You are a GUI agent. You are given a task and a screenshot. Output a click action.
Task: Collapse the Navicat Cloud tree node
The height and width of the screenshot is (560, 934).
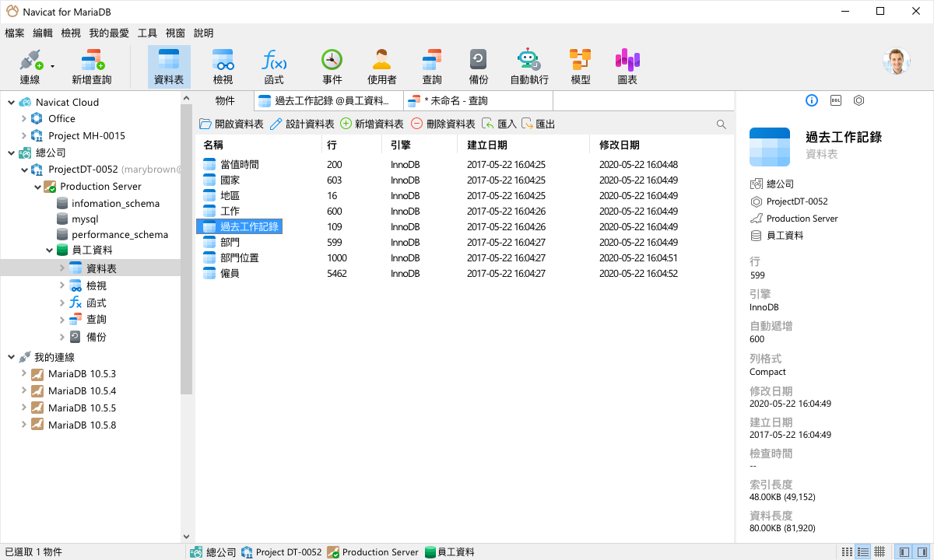click(x=11, y=102)
